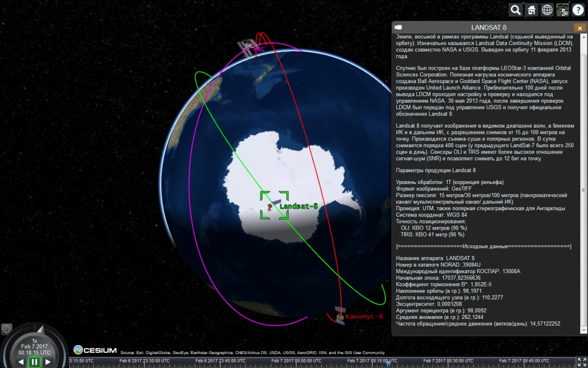
Task: Open the imagery base layer picker
Action: point(562,10)
